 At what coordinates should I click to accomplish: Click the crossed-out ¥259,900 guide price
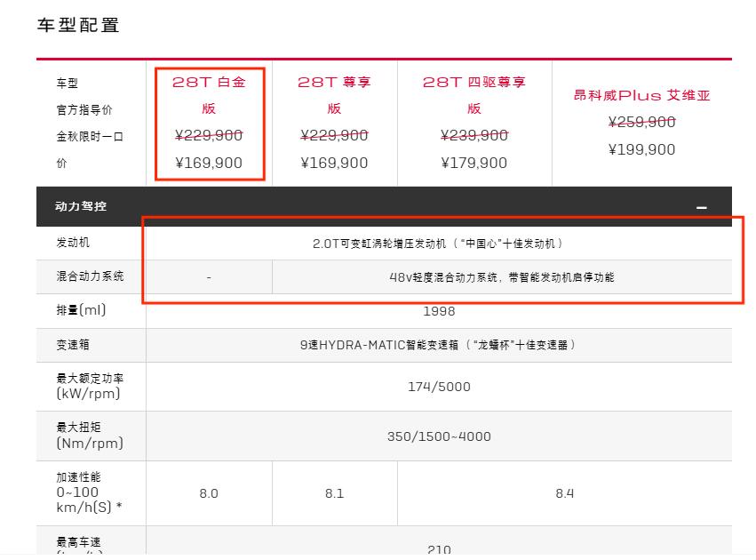coord(641,122)
